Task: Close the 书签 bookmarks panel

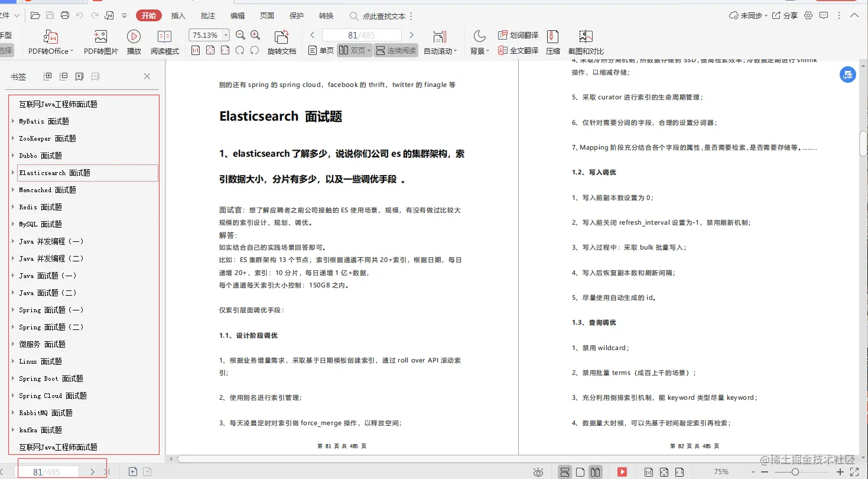Action: (147, 76)
